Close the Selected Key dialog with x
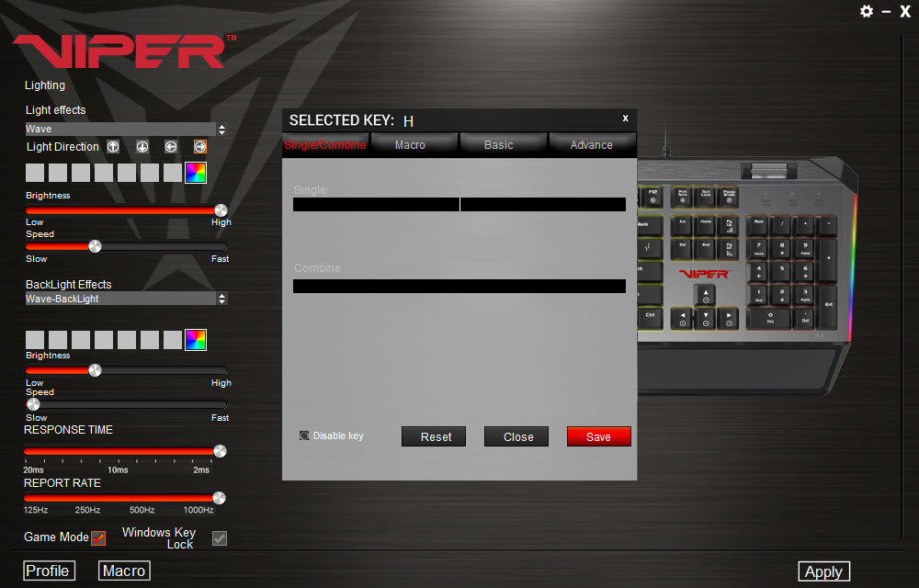Viewport: 919px width, 588px height. [x=625, y=119]
